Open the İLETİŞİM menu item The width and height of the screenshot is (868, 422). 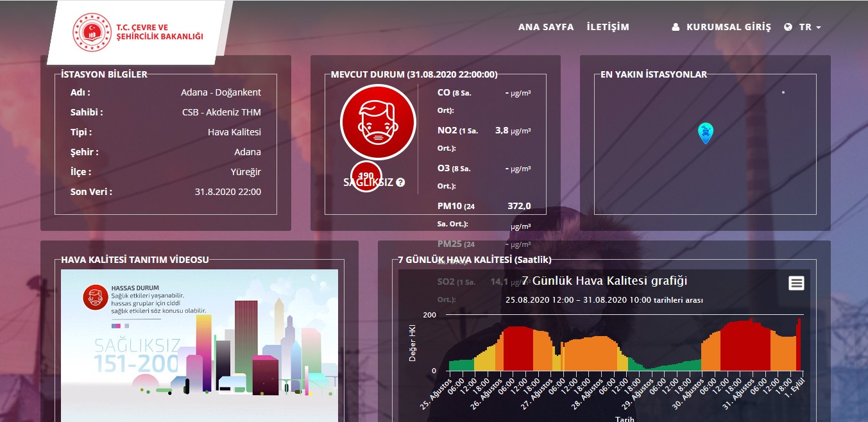608,28
